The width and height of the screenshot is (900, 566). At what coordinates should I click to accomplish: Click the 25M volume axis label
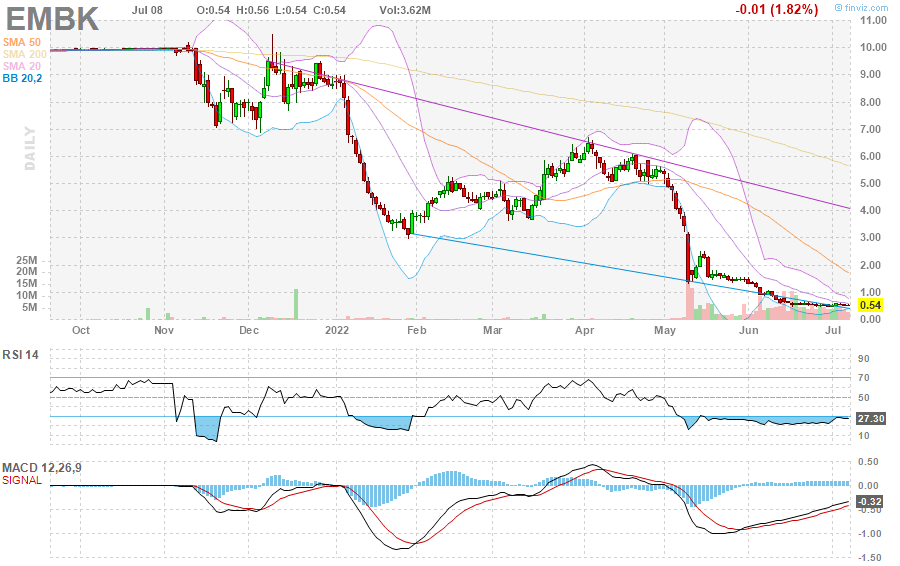point(28,260)
